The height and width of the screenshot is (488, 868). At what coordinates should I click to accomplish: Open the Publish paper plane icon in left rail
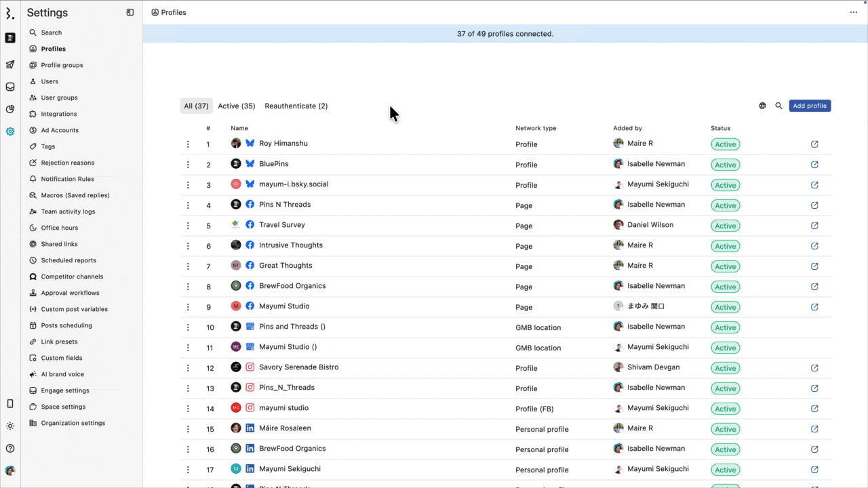[x=9, y=64]
